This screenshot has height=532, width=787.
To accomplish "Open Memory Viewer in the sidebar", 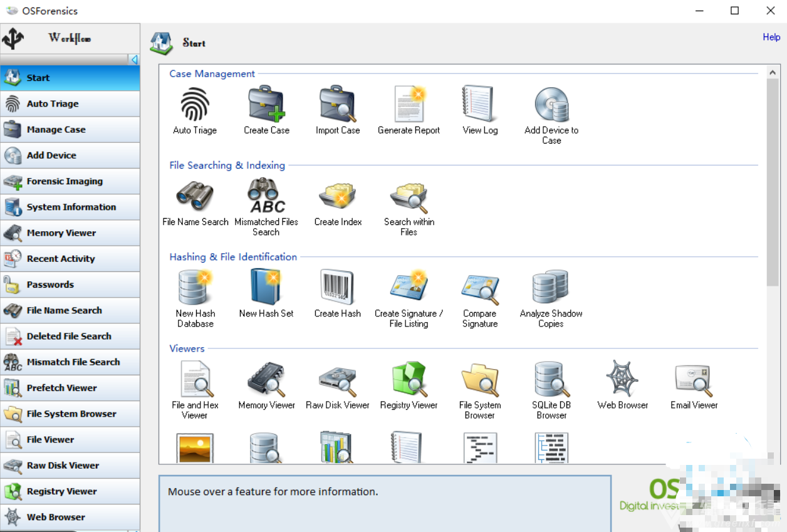I will pos(70,232).
